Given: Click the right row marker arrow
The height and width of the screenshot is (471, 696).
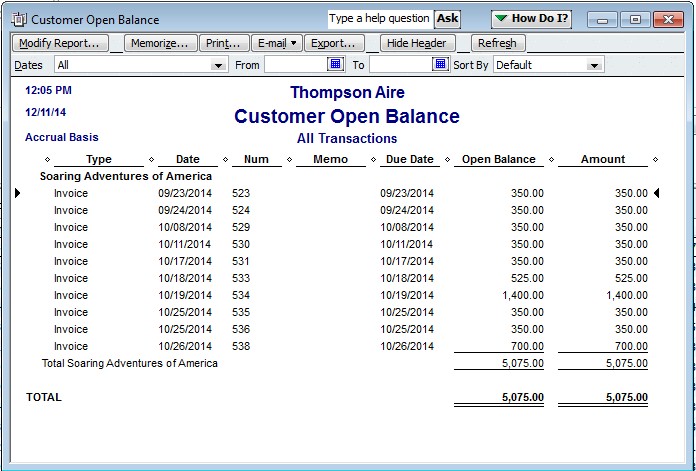Looking at the screenshot, I should point(658,193).
